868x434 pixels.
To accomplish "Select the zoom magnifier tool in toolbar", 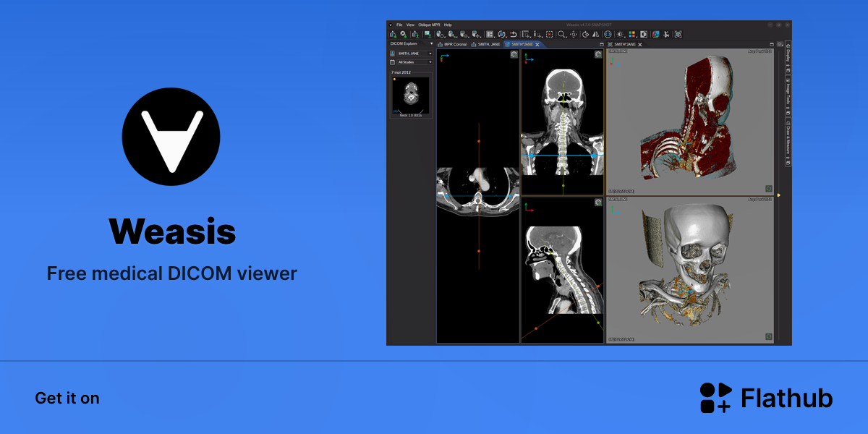I will click(561, 34).
